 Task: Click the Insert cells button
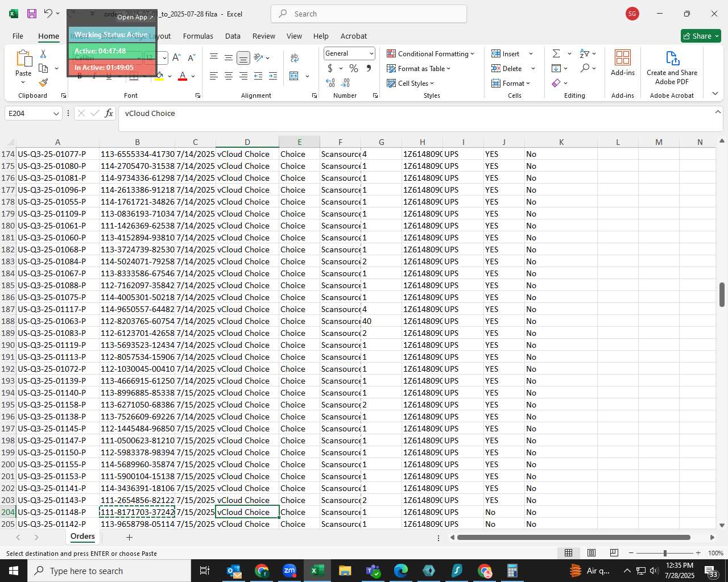click(x=506, y=53)
